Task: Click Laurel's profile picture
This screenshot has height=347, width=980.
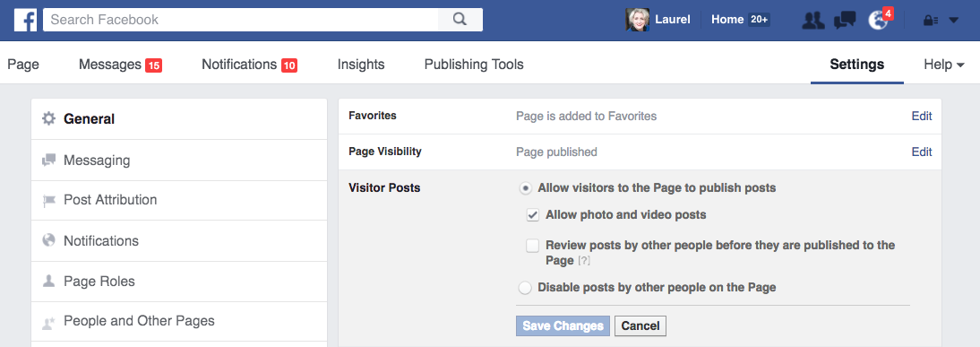Action: tap(638, 20)
